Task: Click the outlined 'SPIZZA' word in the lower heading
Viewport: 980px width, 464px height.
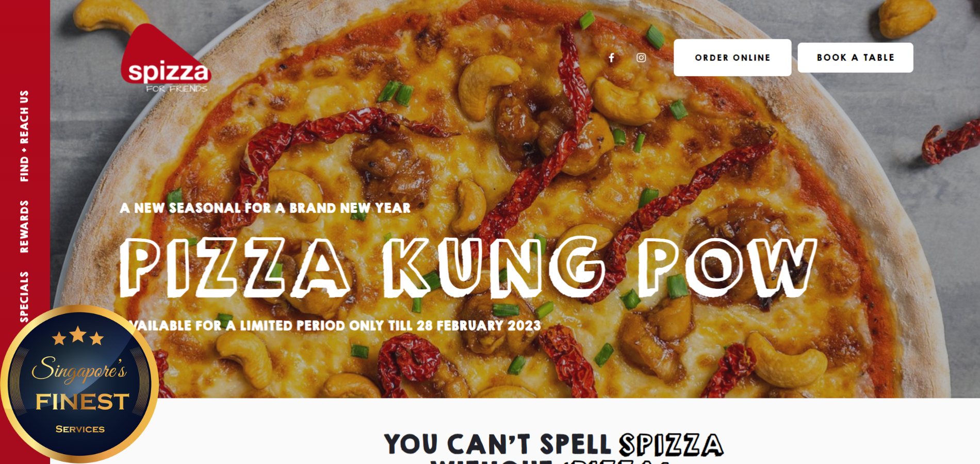Action: (x=672, y=445)
